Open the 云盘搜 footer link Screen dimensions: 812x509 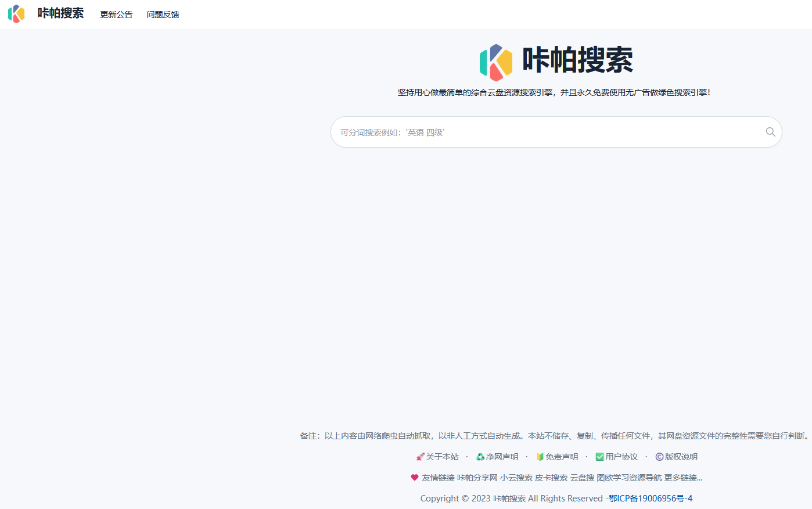[582, 478]
